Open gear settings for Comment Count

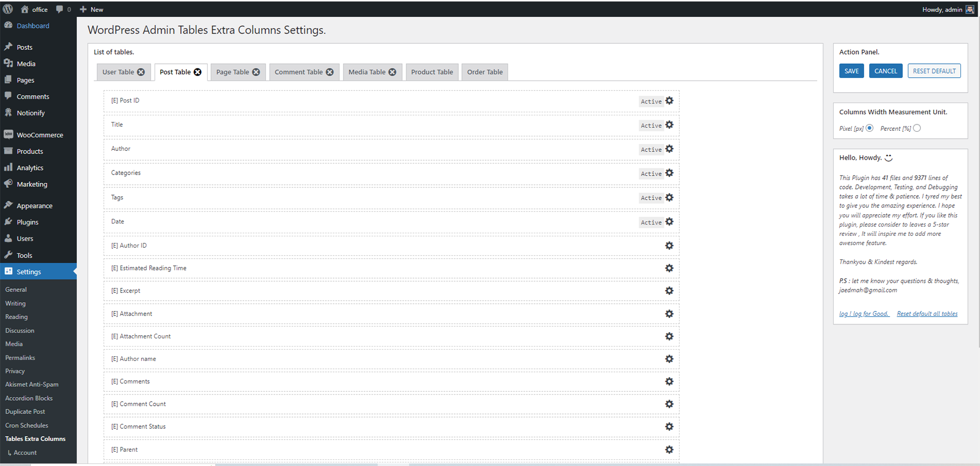(669, 404)
